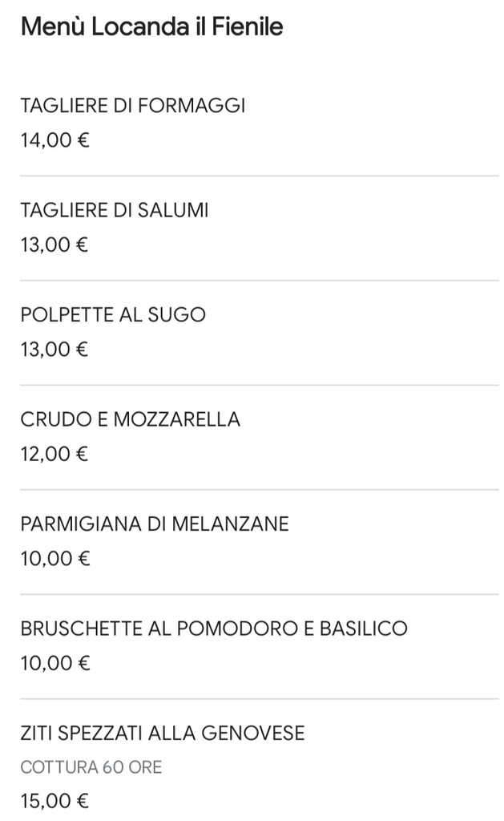This screenshot has height=821, width=504.
Task: Click the TAGLIERE DI SALUMI 13,00 € price
Action: tap(54, 245)
